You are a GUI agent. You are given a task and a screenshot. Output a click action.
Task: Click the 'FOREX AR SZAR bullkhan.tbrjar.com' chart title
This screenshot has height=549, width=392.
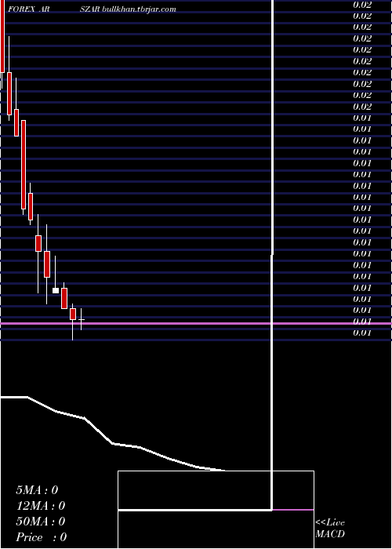tap(92, 9)
